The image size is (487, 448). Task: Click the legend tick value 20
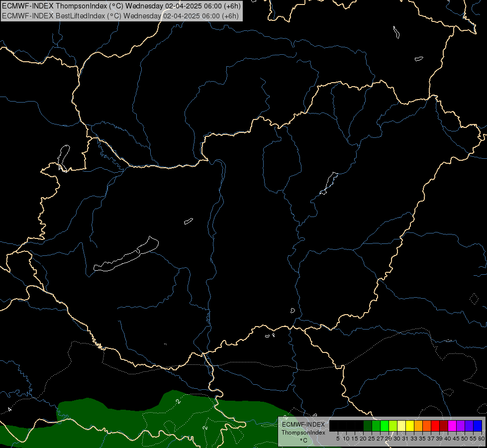point(363,439)
